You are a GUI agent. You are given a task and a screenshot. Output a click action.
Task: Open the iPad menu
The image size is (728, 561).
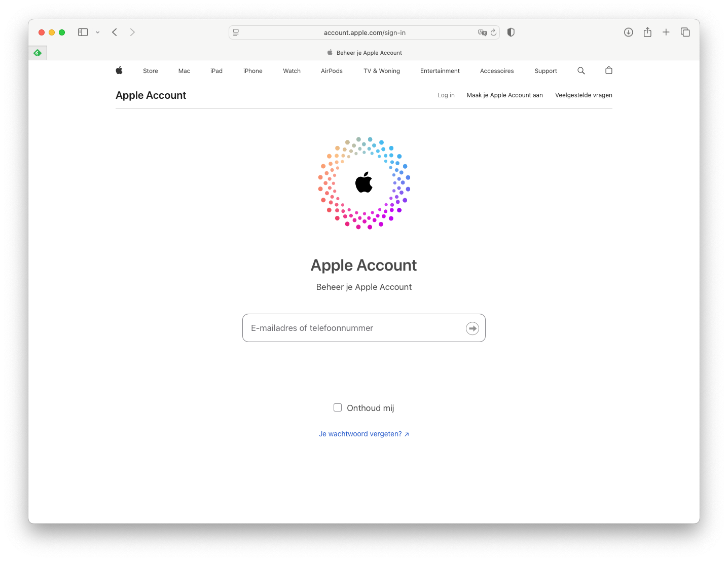pos(216,71)
